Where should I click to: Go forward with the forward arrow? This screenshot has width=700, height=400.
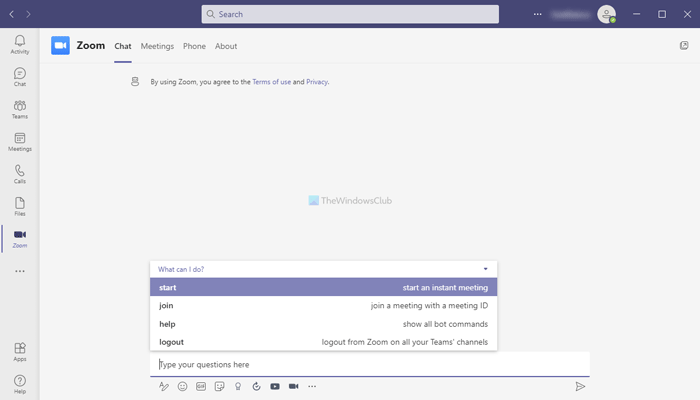pos(28,14)
